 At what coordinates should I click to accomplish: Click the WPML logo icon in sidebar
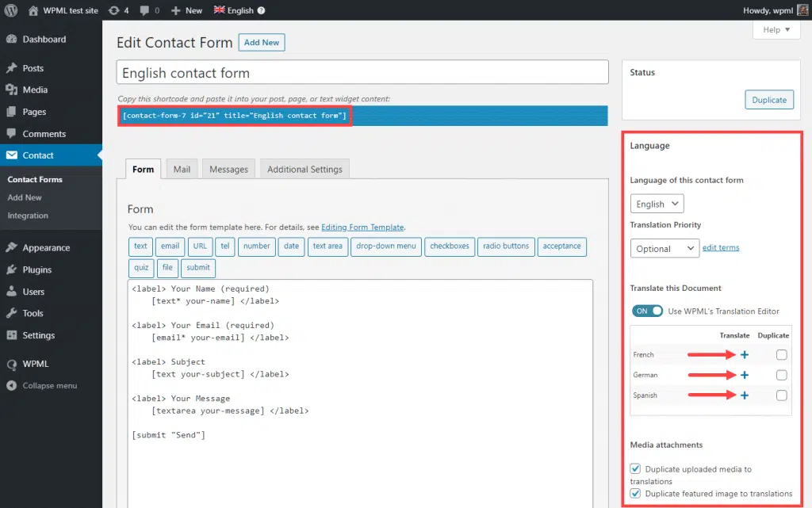pyautogui.click(x=11, y=365)
